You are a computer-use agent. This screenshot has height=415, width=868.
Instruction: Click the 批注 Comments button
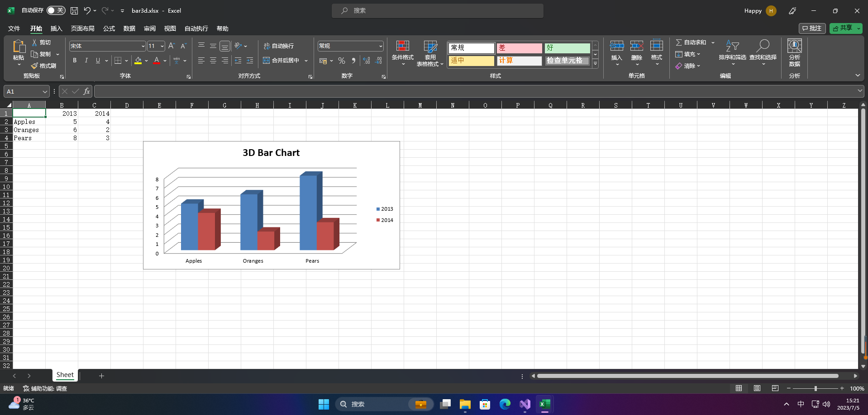click(x=812, y=28)
